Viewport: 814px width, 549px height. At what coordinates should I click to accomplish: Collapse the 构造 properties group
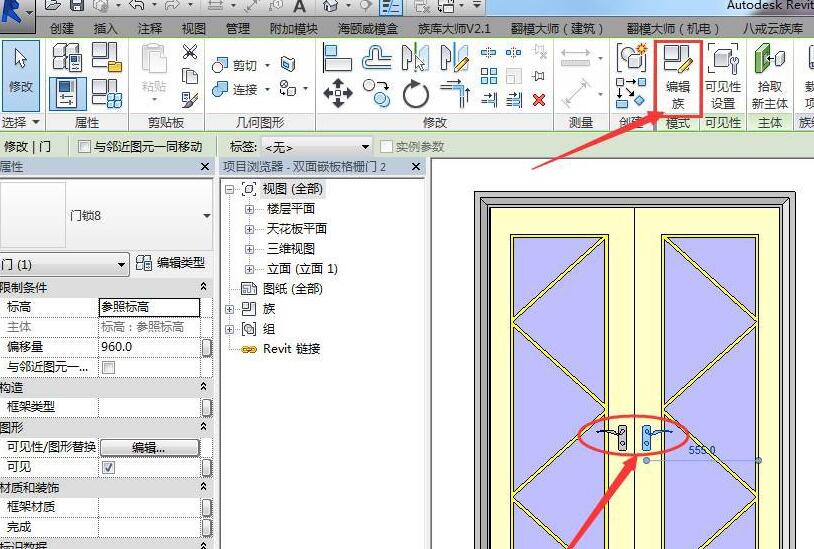[204, 387]
